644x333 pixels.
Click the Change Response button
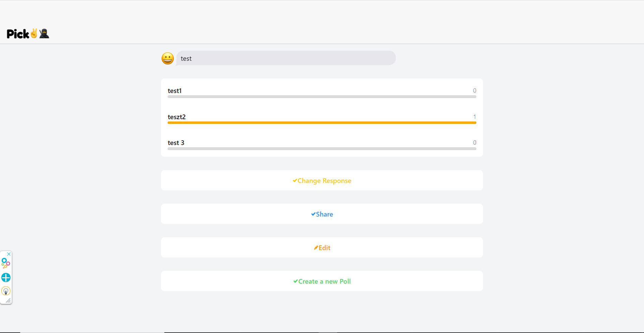point(322,181)
